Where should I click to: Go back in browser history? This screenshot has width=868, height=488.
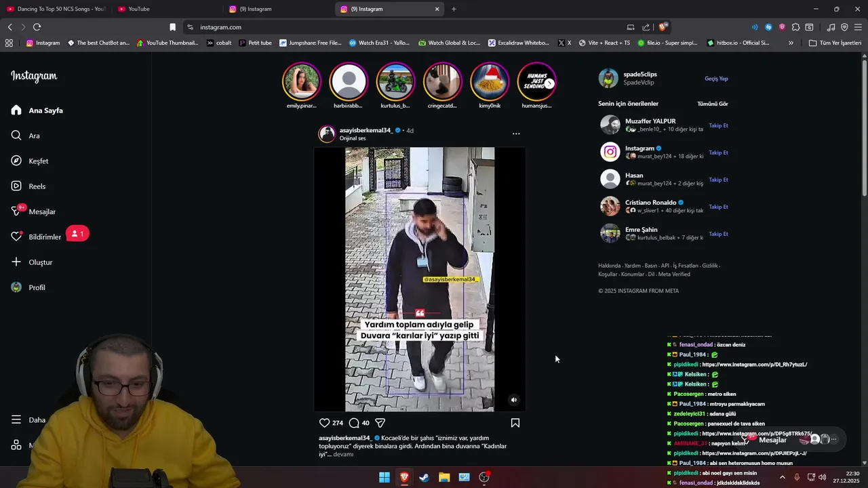coord(9,27)
